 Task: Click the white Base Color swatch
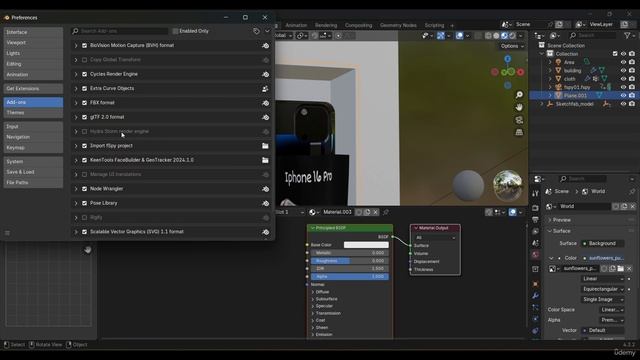[x=366, y=245]
